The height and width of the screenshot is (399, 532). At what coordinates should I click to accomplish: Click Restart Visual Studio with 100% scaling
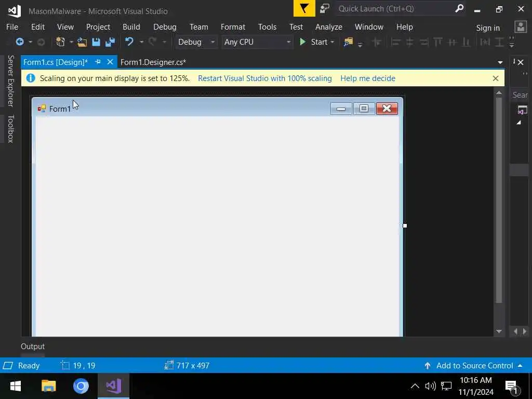[264, 78]
